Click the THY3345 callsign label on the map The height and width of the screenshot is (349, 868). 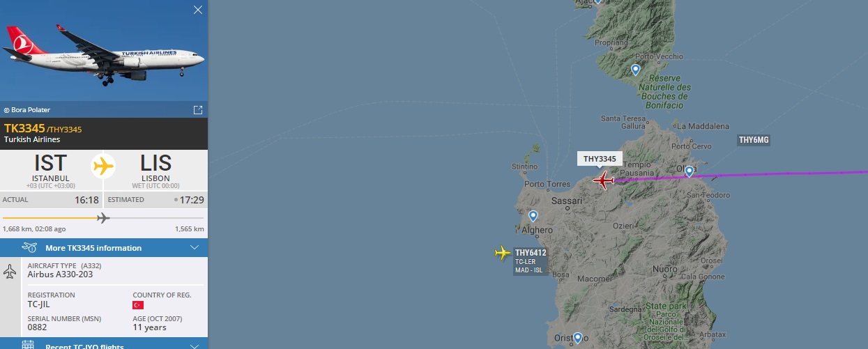(x=600, y=159)
